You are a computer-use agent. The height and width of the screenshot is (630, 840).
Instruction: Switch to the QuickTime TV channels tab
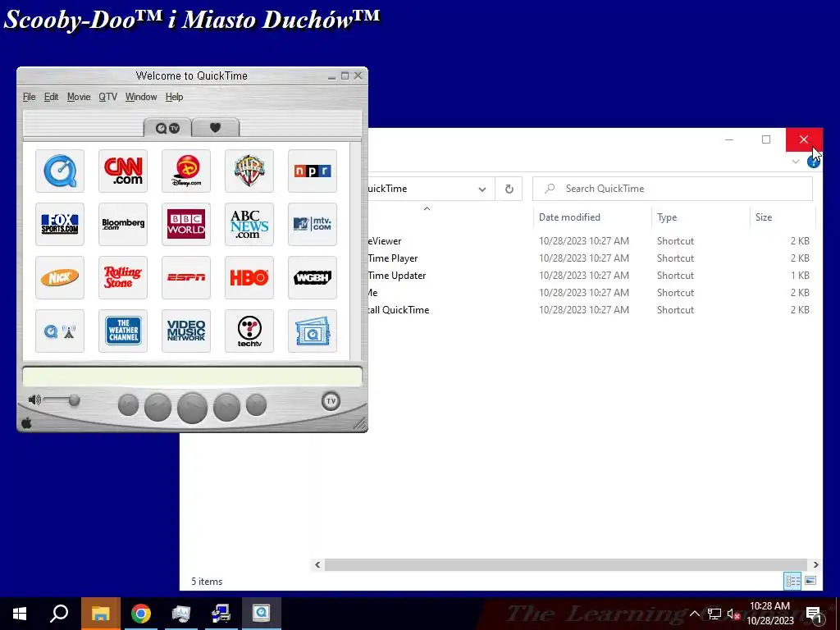pos(167,127)
